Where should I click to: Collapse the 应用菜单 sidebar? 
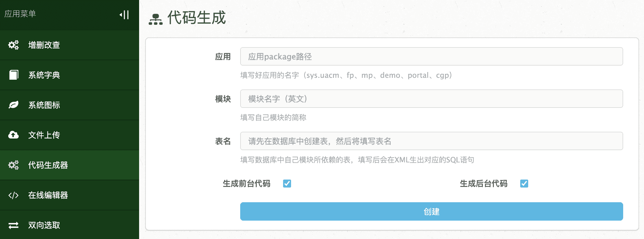coord(124,15)
